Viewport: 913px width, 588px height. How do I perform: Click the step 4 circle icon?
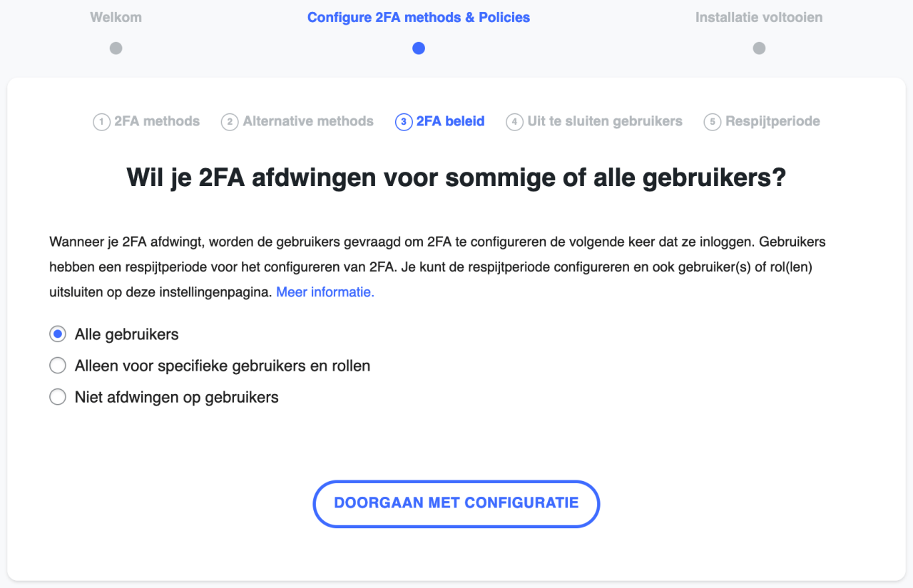pyautogui.click(x=514, y=122)
